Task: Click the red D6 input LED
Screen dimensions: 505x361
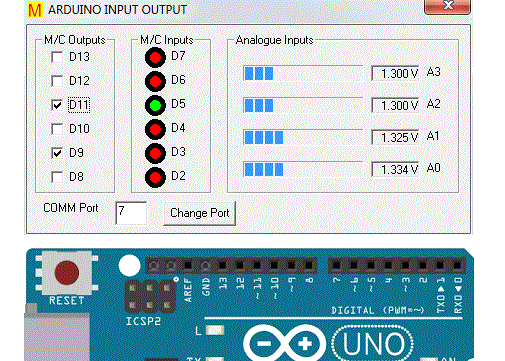Action: pyautogui.click(x=155, y=81)
